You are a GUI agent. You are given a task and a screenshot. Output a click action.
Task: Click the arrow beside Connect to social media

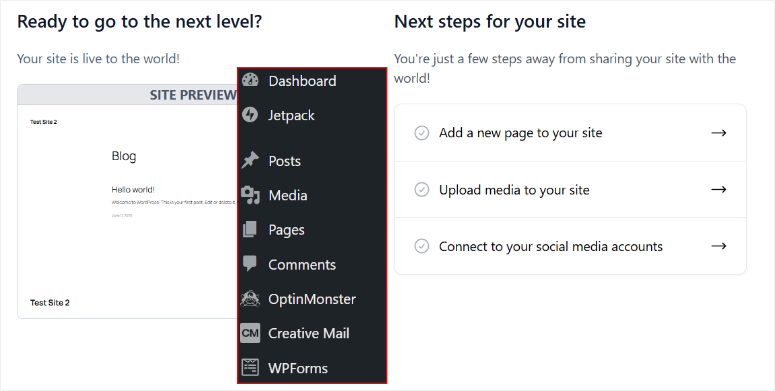[719, 246]
